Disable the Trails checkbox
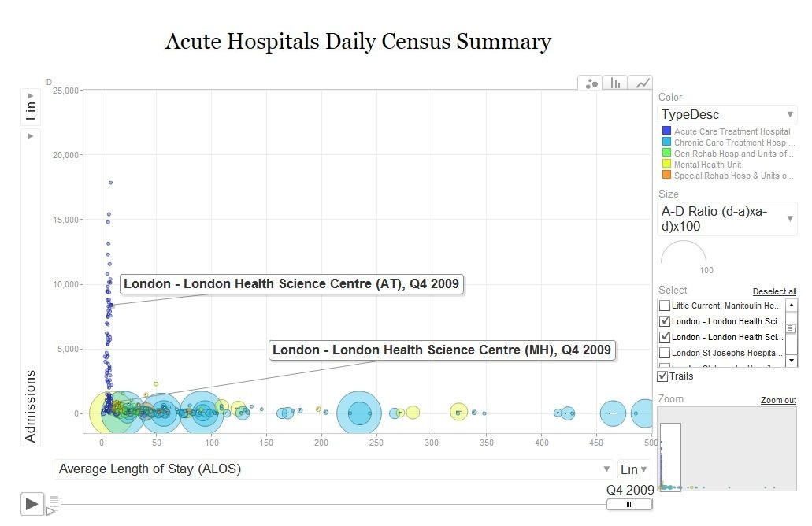812x526 pixels. (x=664, y=376)
